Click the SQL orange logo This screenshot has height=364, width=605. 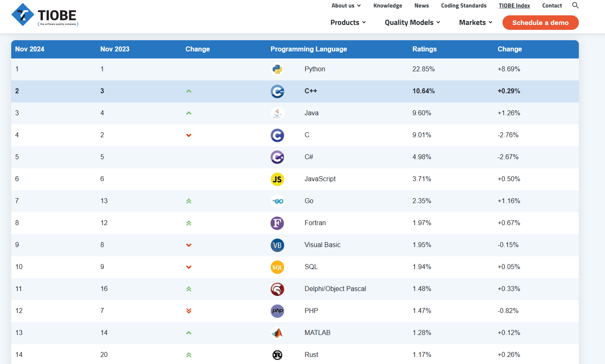pos(277,267)
